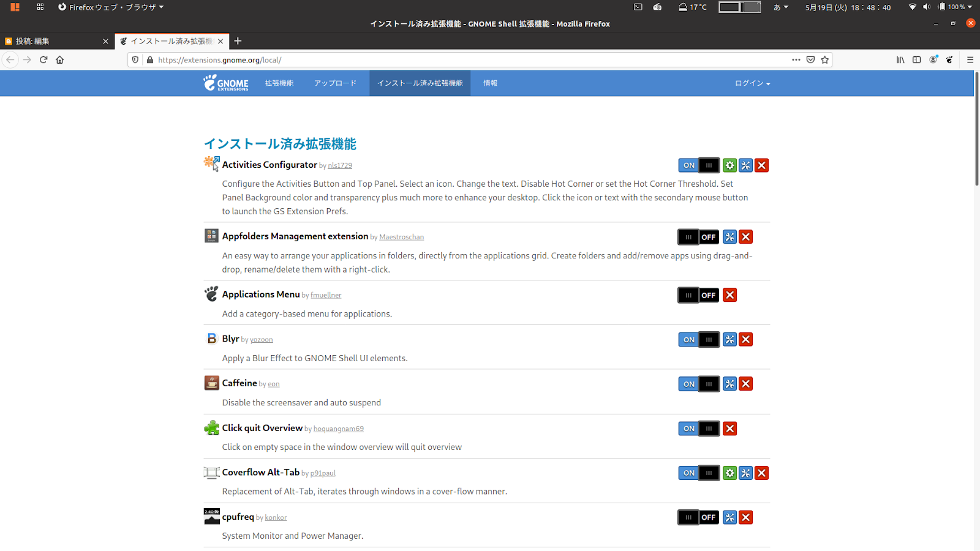Open Caffeine extension preferences

pos(729,384)
